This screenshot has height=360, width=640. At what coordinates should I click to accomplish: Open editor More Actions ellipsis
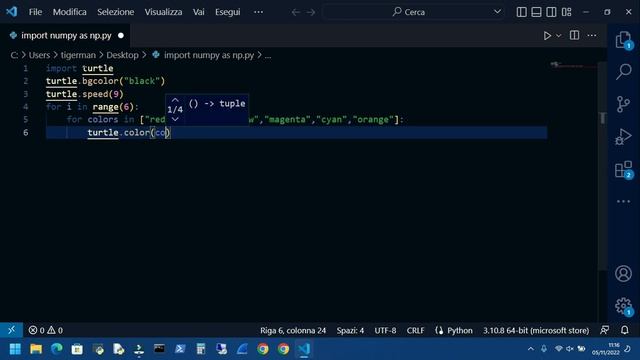click(x=592, y=36)
